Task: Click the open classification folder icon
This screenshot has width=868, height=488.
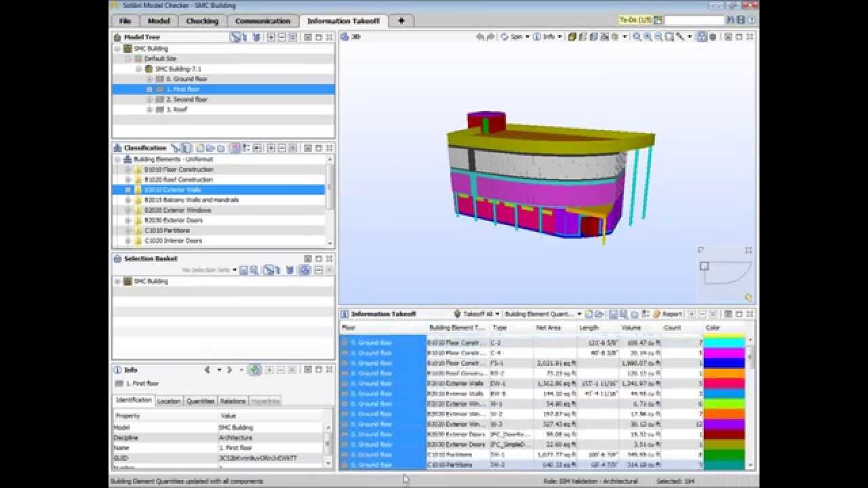Action: (210, 148)
